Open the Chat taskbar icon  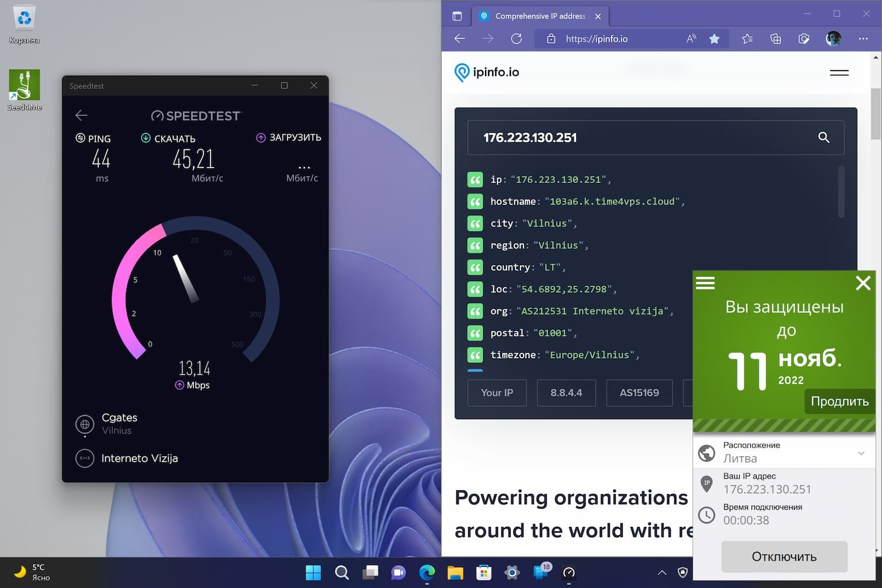(x=399, y=572)
